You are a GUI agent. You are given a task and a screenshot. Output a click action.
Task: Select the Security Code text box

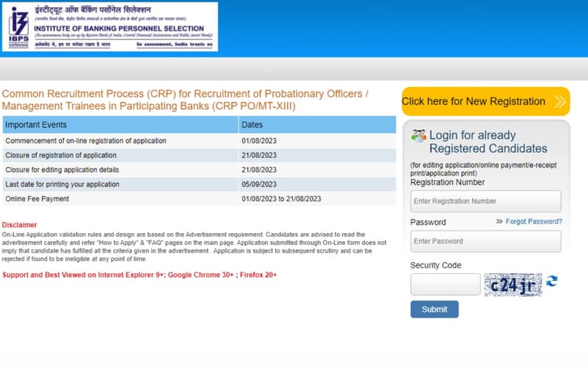pyautogui.click(x=445, y=284)
